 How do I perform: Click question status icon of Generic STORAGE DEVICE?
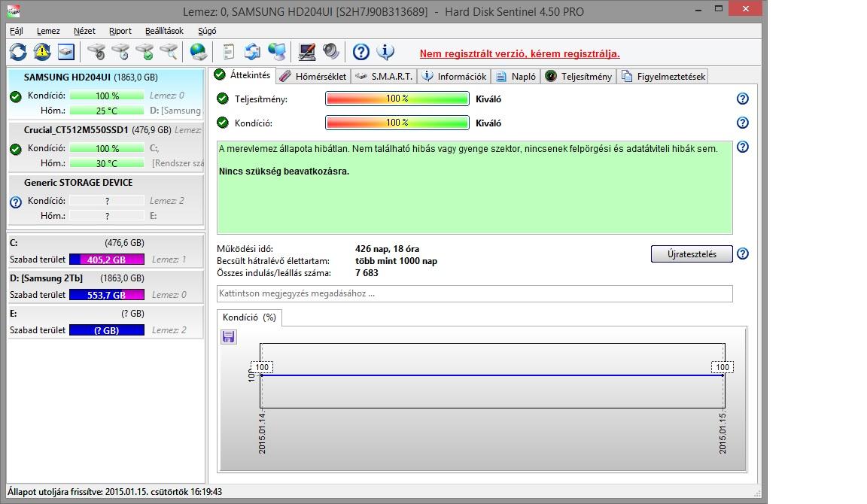tap(16, 202)
